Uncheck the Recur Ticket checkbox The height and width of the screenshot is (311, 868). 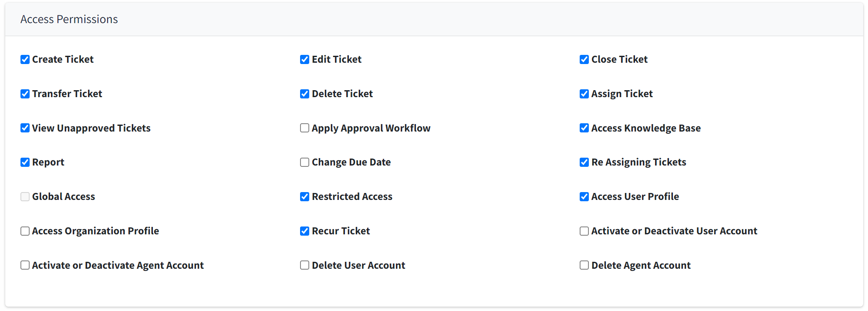305,231
